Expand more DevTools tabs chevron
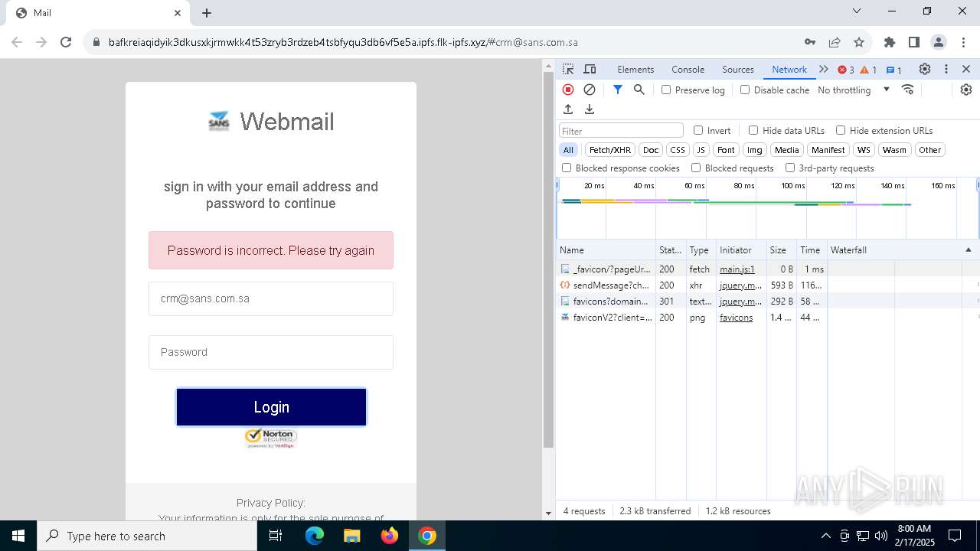Image resolution: width=980 pixels, height=551 pixels. [x=824, y=69]
